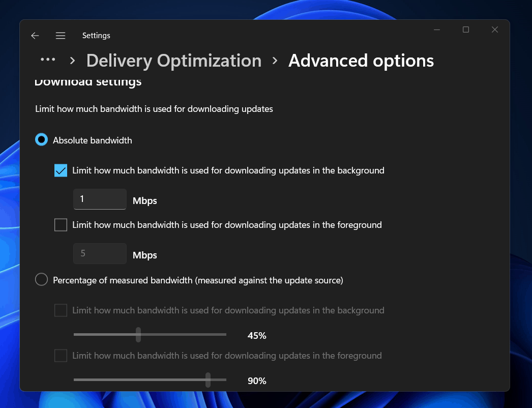The height and width of the screenshot is (408, 532).
Task: Expand the breadcrumb ellipsis for hidden pages
Action: click(x=48, y=60)
